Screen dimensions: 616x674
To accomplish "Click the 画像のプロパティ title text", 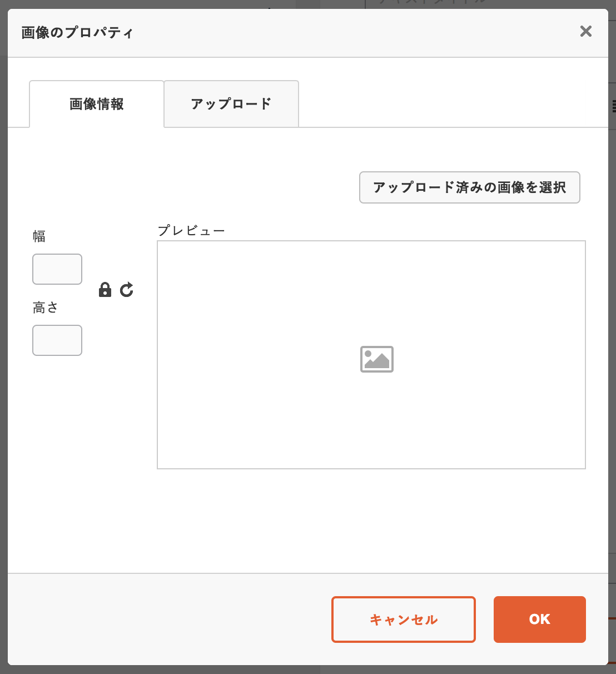I will (77, 32).
